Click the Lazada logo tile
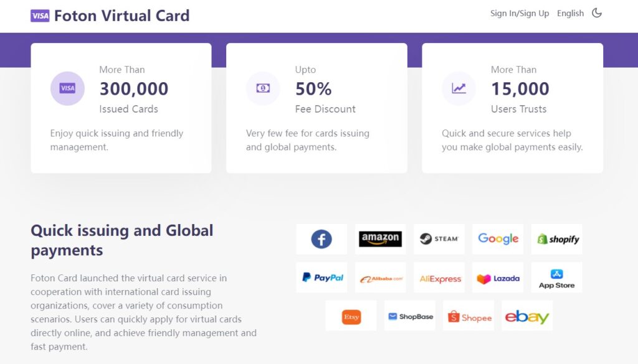 point(498,278)
